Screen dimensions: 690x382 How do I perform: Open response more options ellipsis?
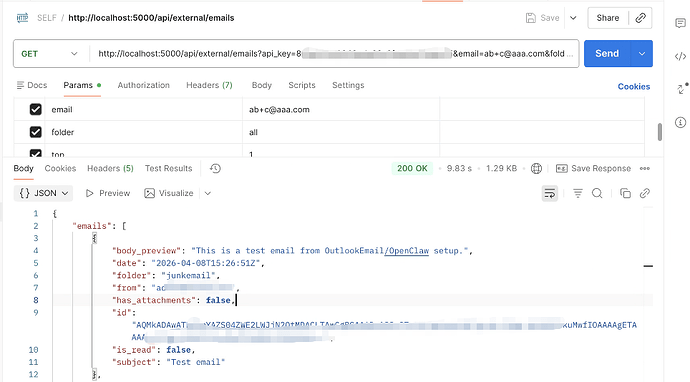[x=645, y=169]
